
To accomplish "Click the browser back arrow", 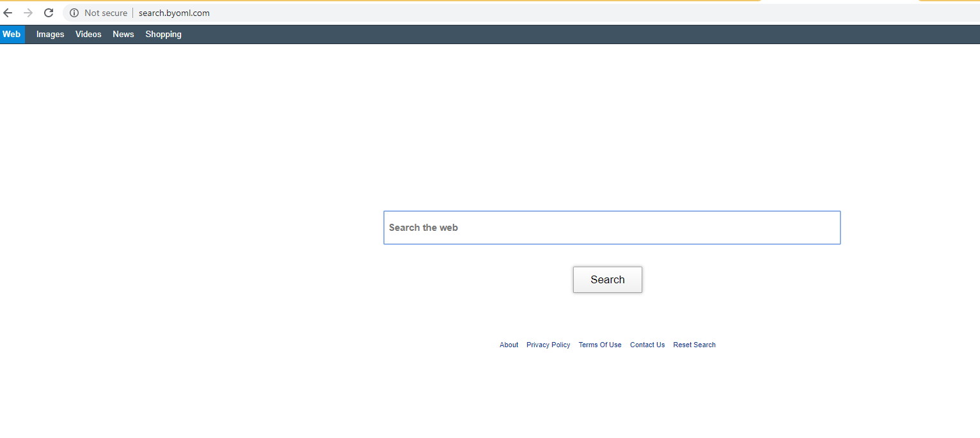I will coord(8,13).
